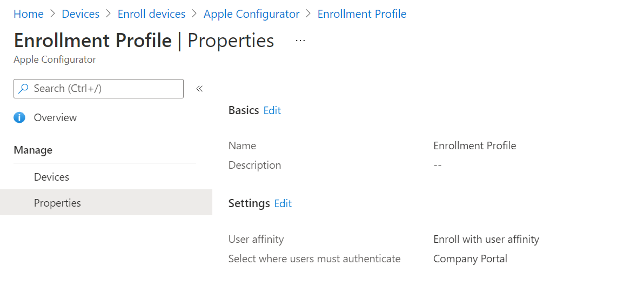Click the magnifier icon in the search box
The image size is (644, 298).
click(x=24, y=88)
